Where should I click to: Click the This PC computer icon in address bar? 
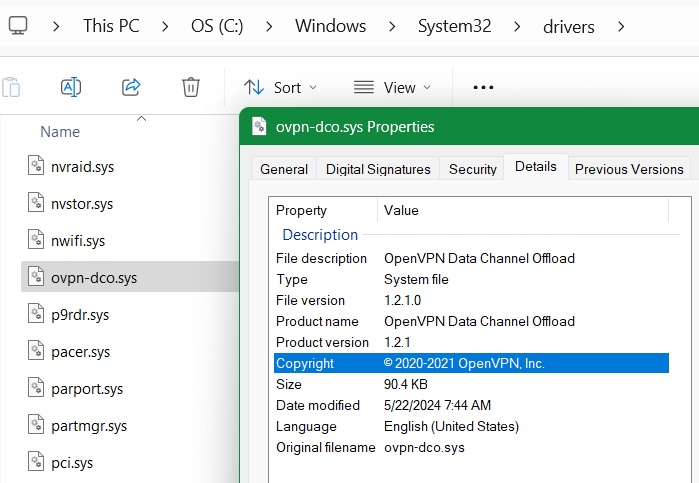18,25
